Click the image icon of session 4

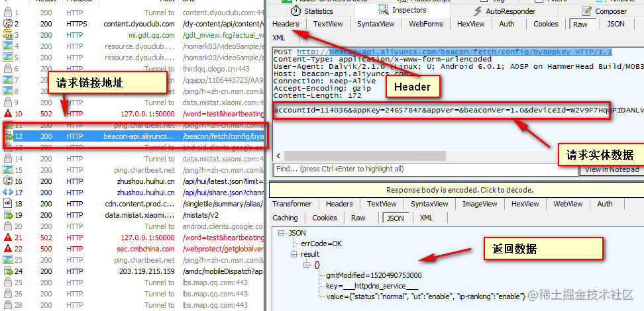tap(8, 46)
